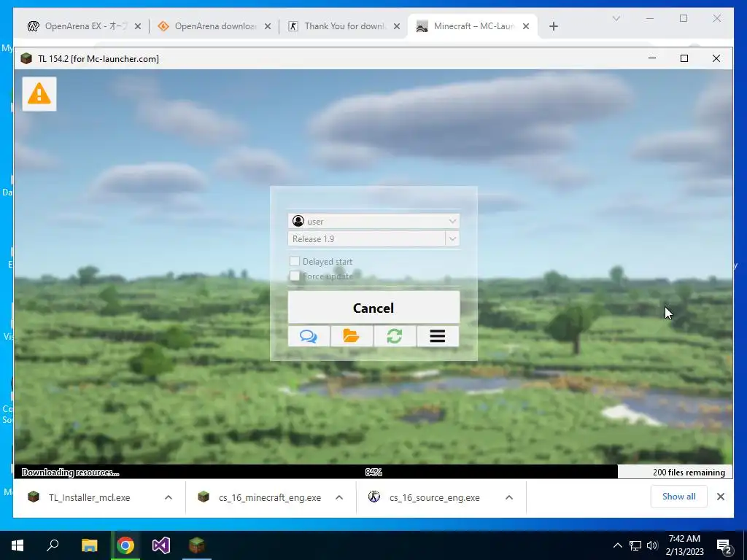Maximize the TL launcher window
Image resolution: width=747 pixels, height=560 pixels.
(684, 58)
